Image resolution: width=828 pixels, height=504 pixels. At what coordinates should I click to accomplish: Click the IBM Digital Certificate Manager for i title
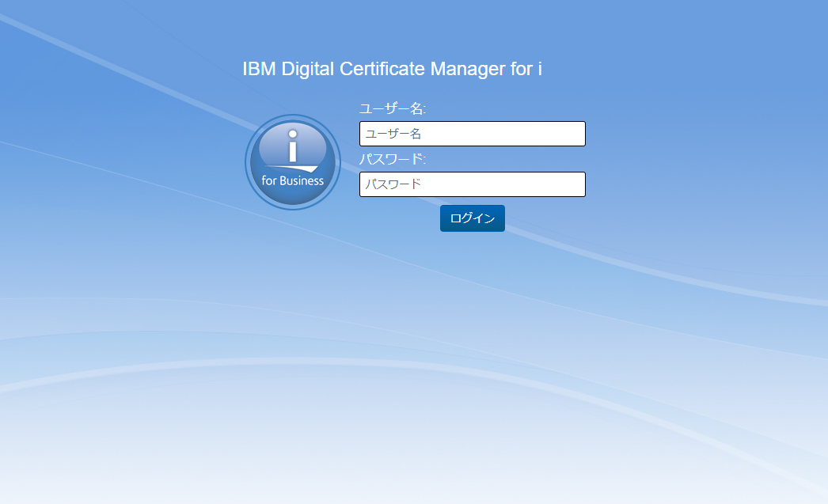pos(393,69)
